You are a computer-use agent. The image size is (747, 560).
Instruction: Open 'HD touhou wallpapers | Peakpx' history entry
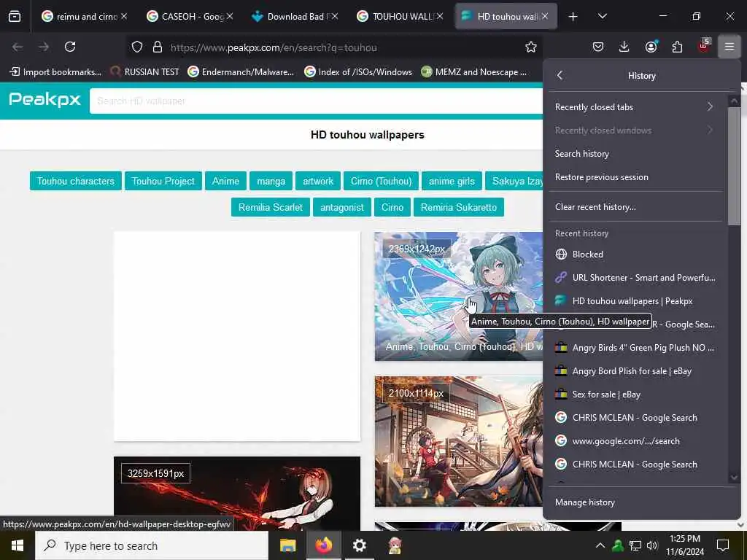pos(635,300)
